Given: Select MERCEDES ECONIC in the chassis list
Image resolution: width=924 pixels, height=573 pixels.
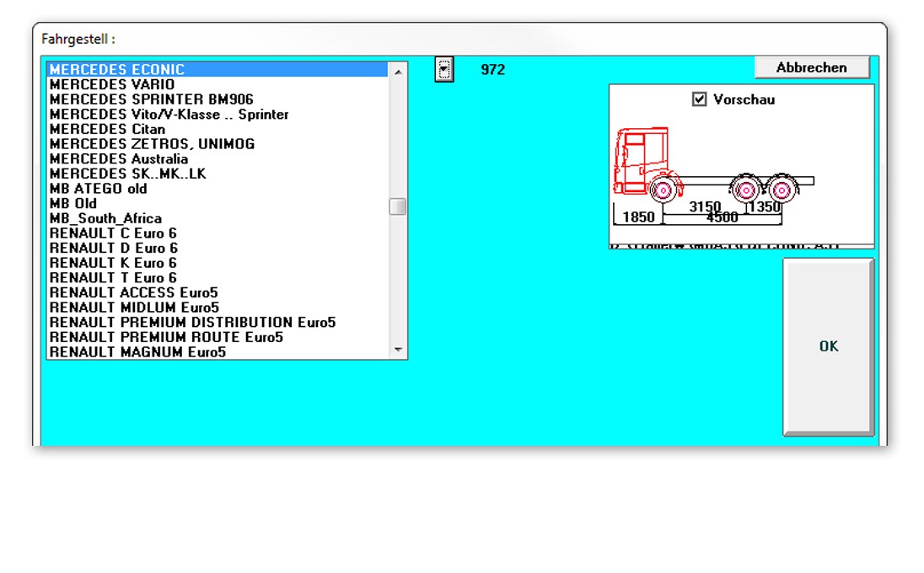Looking at the screenshot, I should click(218, 69).
